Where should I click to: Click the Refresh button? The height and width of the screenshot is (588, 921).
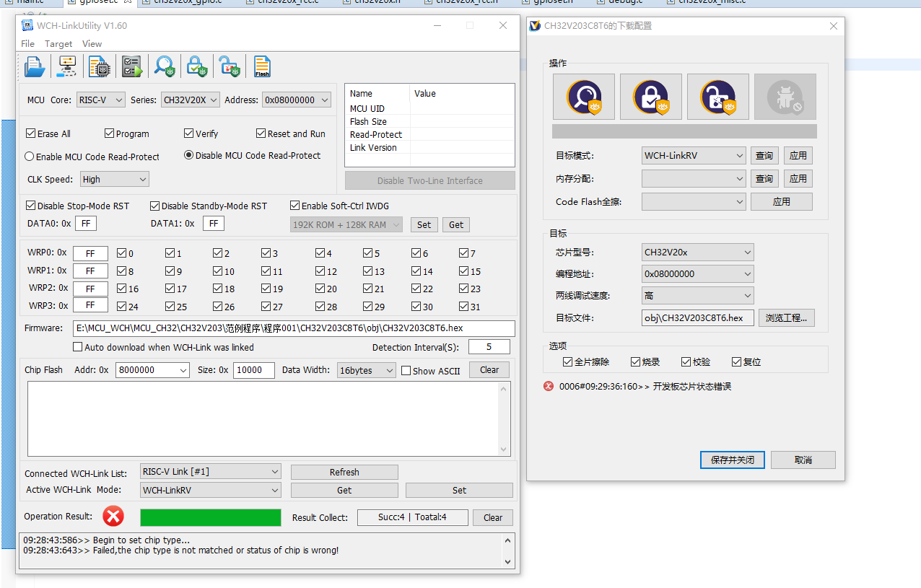pos(344,472)
